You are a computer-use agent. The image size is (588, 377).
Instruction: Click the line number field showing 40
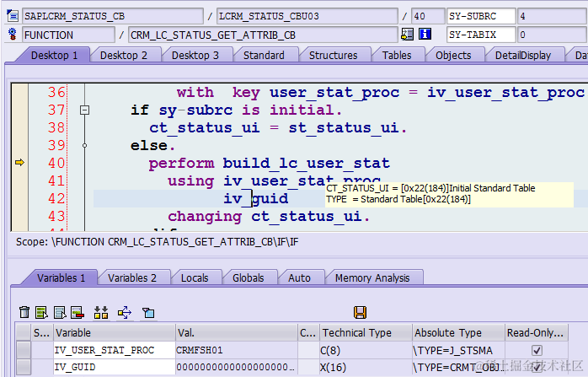pyautogui.click(x=428, y=16)
